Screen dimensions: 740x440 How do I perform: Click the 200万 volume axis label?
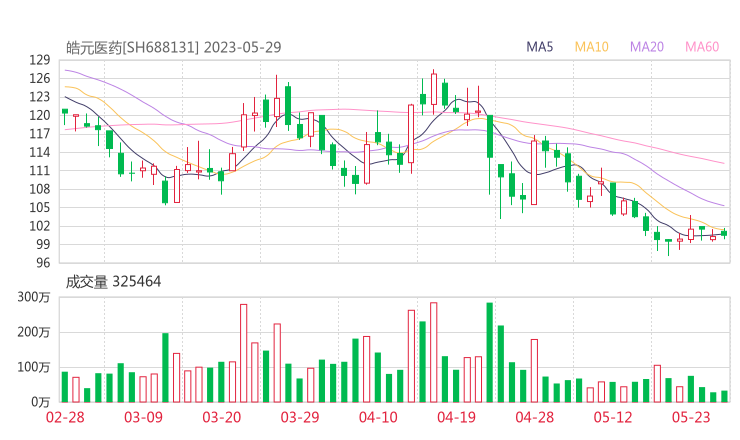pyautogui.click(x=34, y=332)
